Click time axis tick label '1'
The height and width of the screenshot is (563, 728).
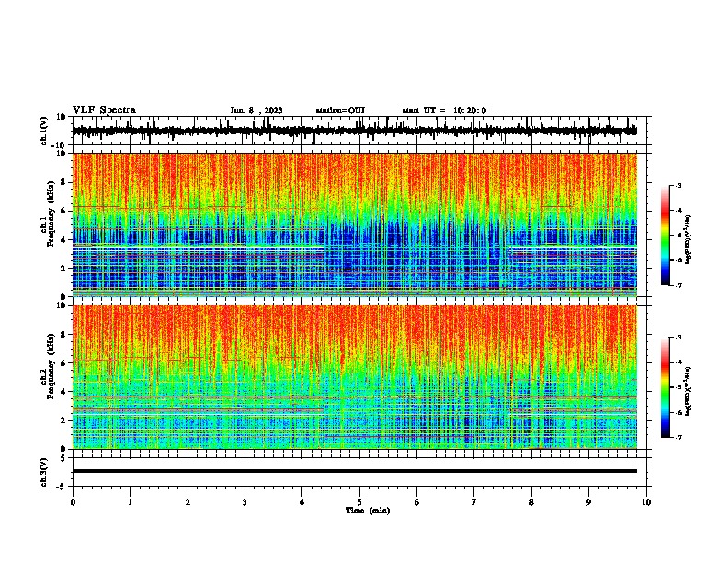pos(130,502)
